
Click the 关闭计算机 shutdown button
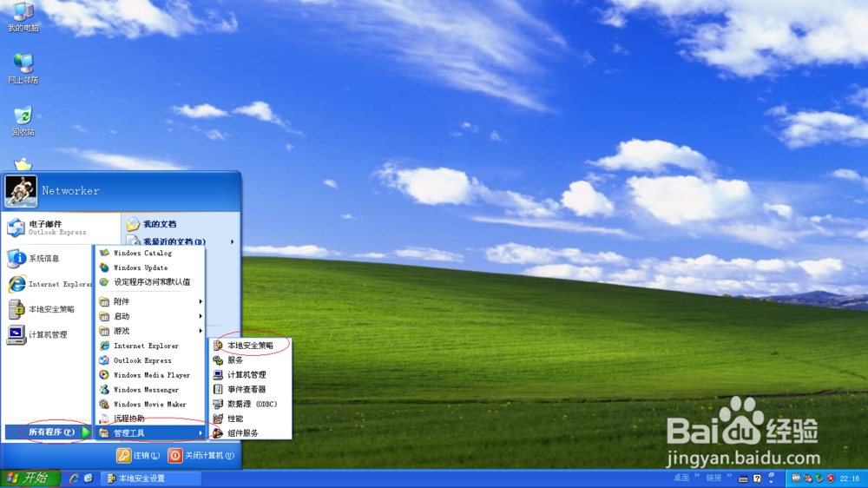[201, 455]
